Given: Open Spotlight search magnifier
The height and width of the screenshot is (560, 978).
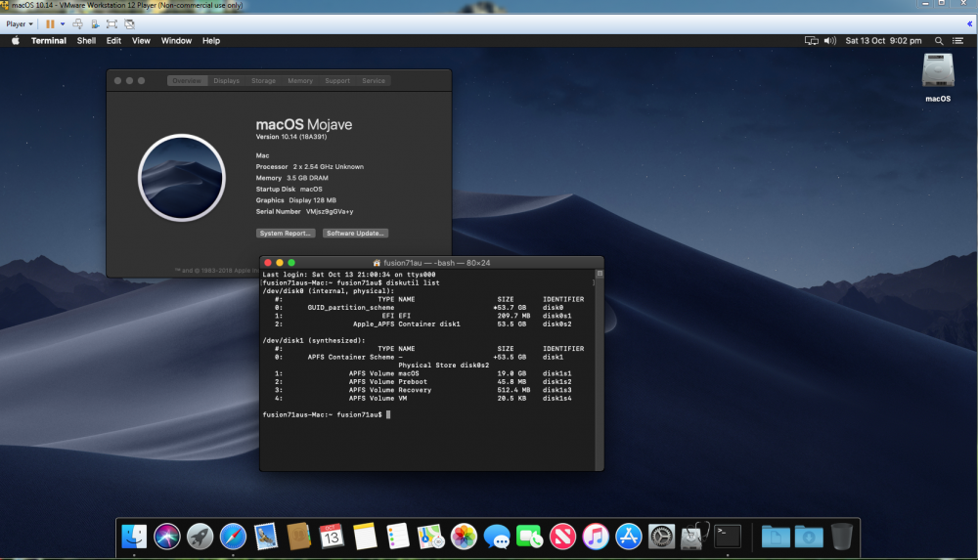Looking at the screenshot, I should coord(939,40).
